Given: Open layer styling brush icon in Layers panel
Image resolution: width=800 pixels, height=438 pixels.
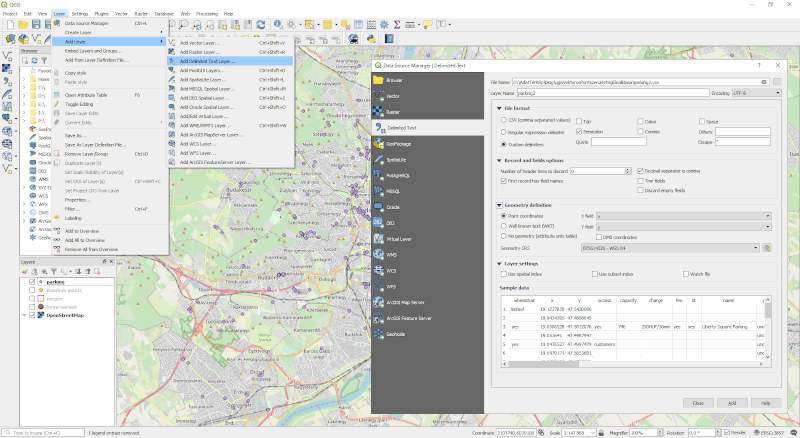Looking at the screenshot, I should tap(24, 272).
